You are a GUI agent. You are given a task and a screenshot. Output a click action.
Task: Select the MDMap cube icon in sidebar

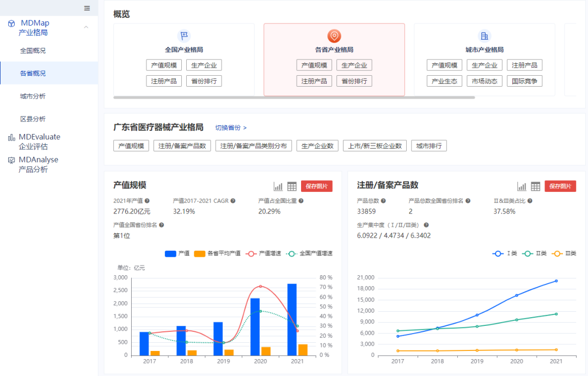pos(10,23)
